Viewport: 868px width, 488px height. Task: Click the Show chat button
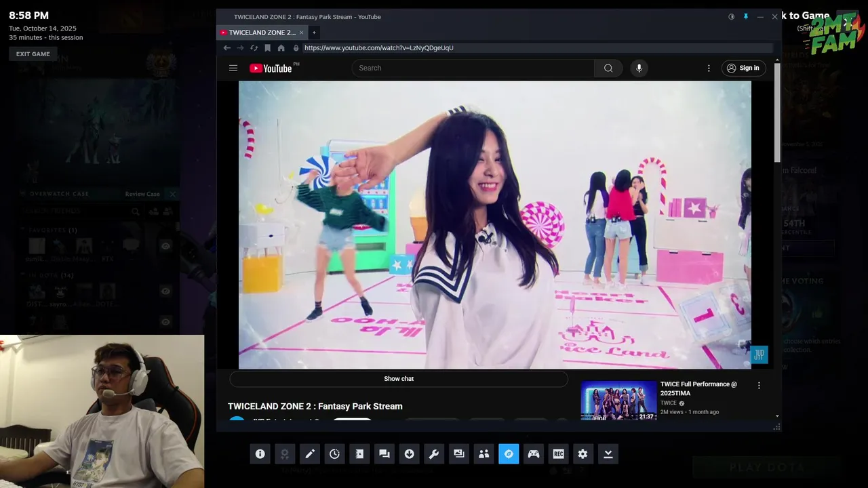click(x=399, y=379)
